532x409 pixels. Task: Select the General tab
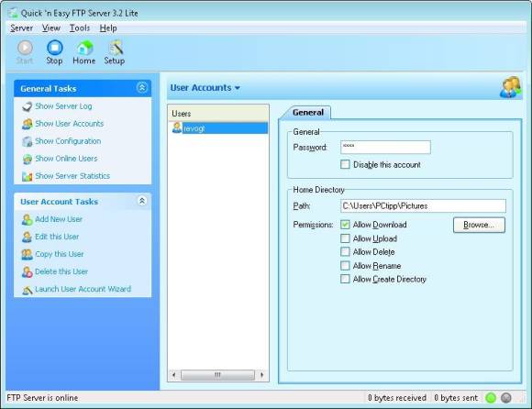click(x=307, y=112)
